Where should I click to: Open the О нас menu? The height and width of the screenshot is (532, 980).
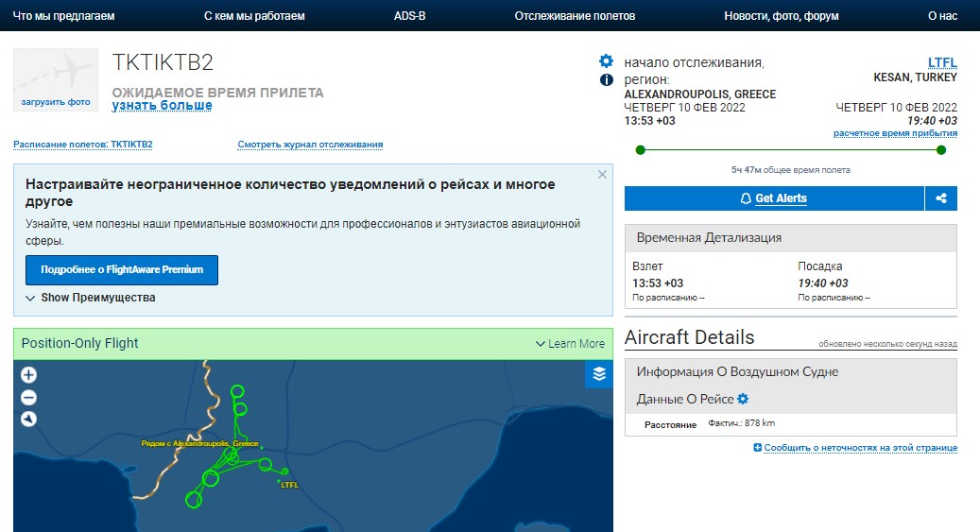[x=942, y=16]
